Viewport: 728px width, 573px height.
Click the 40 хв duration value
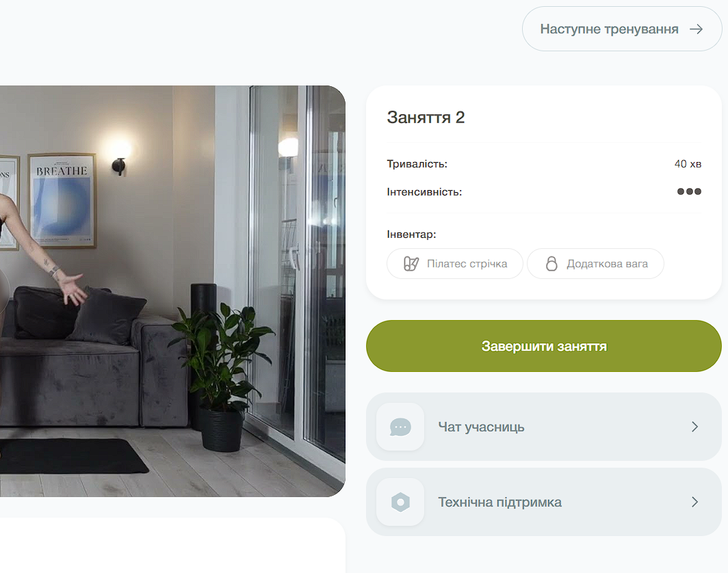pyautogui.click(x=688, y=164)
